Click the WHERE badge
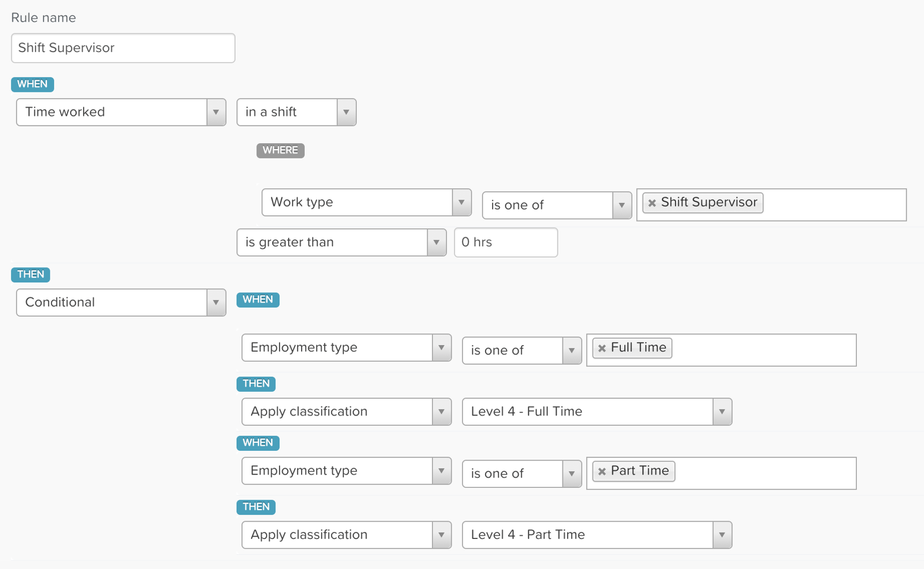The height and width of the screenshot is (569, 924). click(x=280, y=150)
